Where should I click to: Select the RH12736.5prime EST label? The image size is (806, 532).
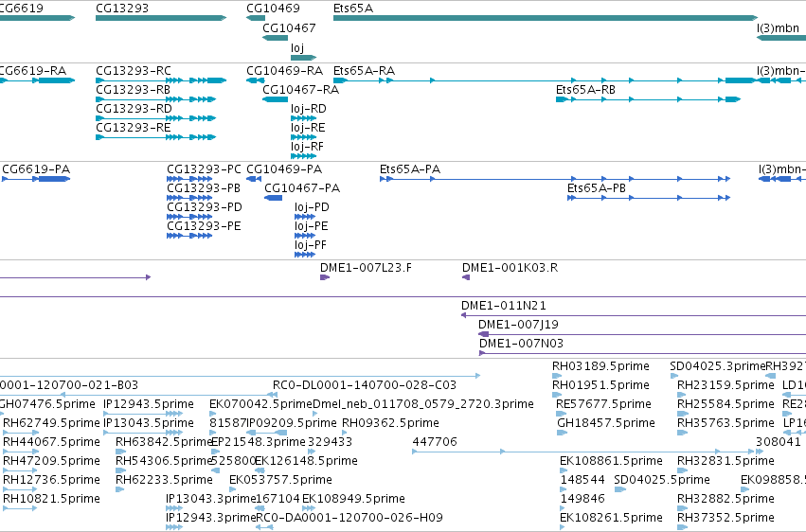tap(51, 480)
